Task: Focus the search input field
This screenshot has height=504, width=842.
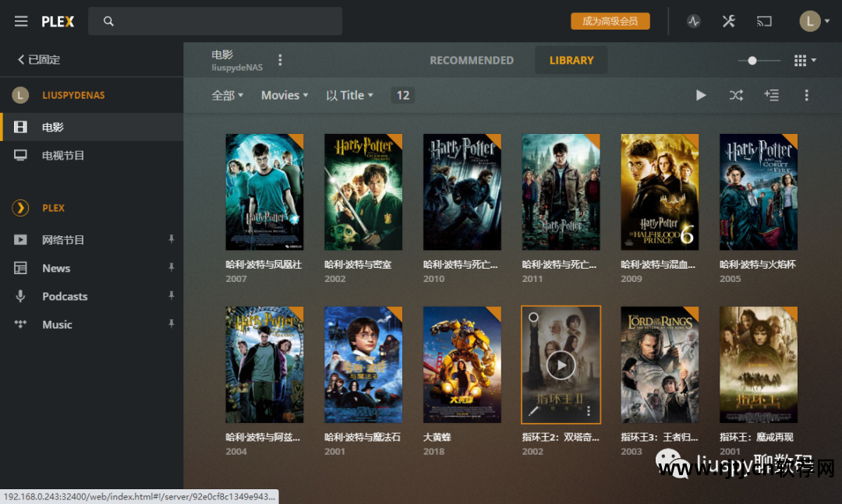Action: (215, 22)
